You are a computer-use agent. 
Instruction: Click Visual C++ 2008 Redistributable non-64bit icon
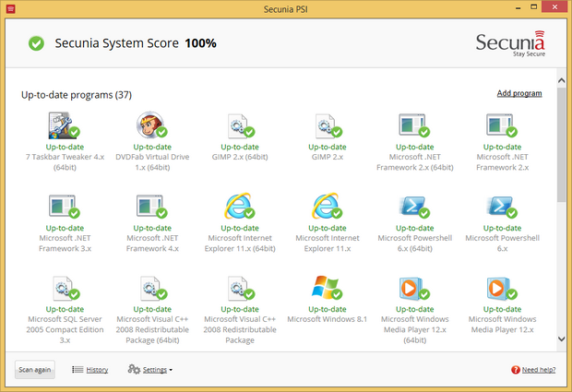[x=241, y=288]
